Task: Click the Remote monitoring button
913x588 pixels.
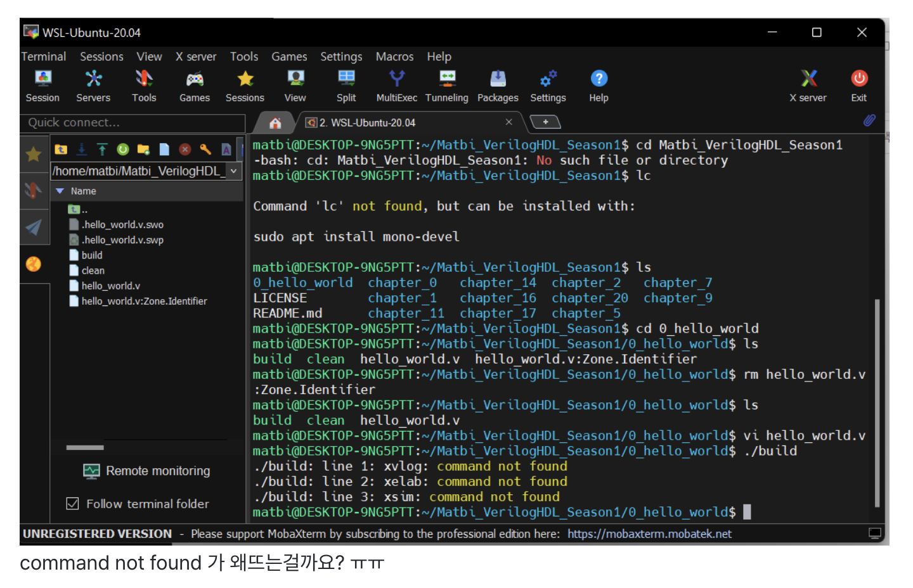Action: click(146, 471)
